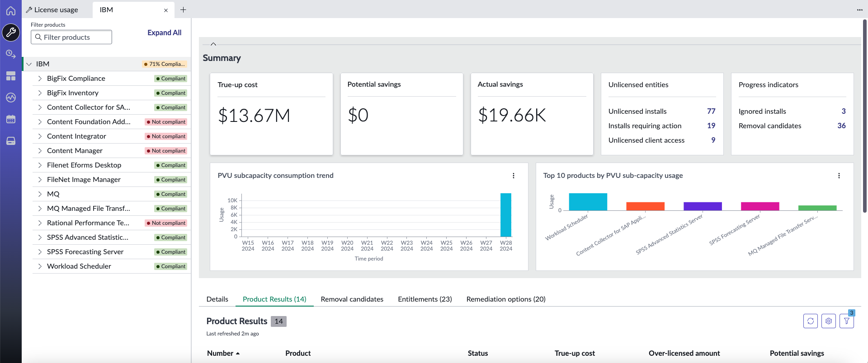Expand the Content Manager product row

[x=40, y=151]
